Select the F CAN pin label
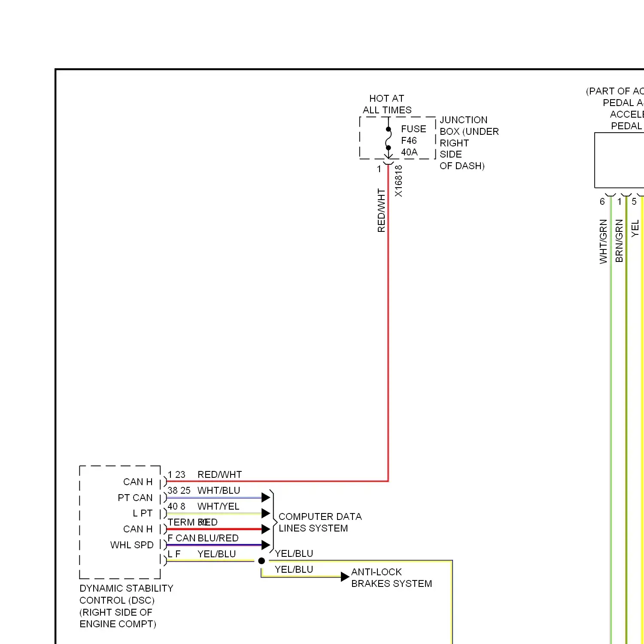This screenshot has width=644, height=644. 182,538
